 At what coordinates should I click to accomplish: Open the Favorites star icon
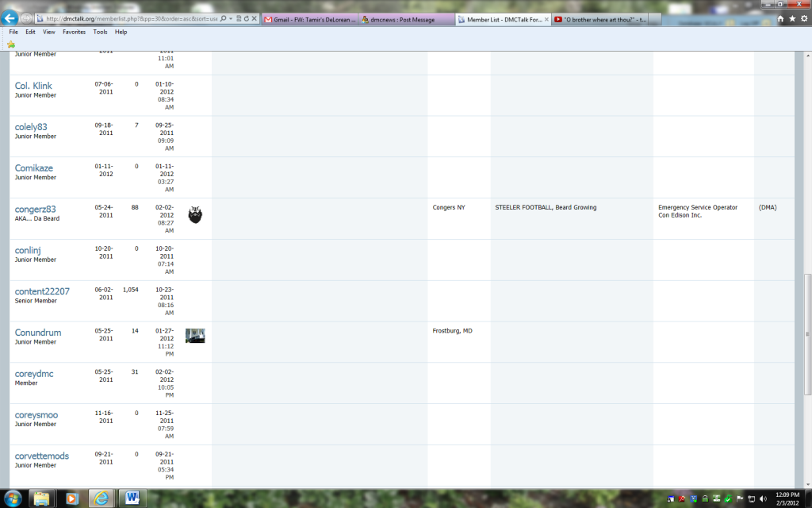792,19
